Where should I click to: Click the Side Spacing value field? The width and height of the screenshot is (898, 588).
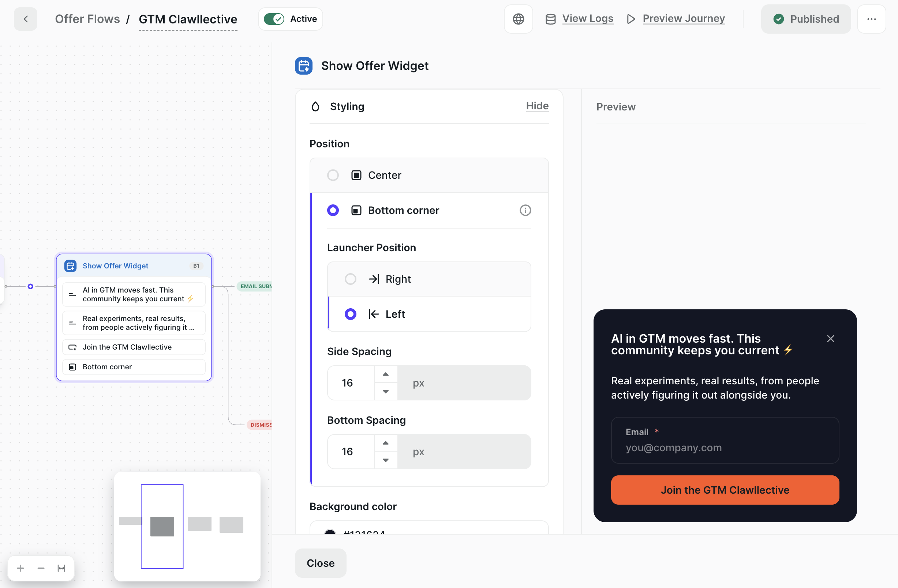pyautogui.click(x=351, y=382)
